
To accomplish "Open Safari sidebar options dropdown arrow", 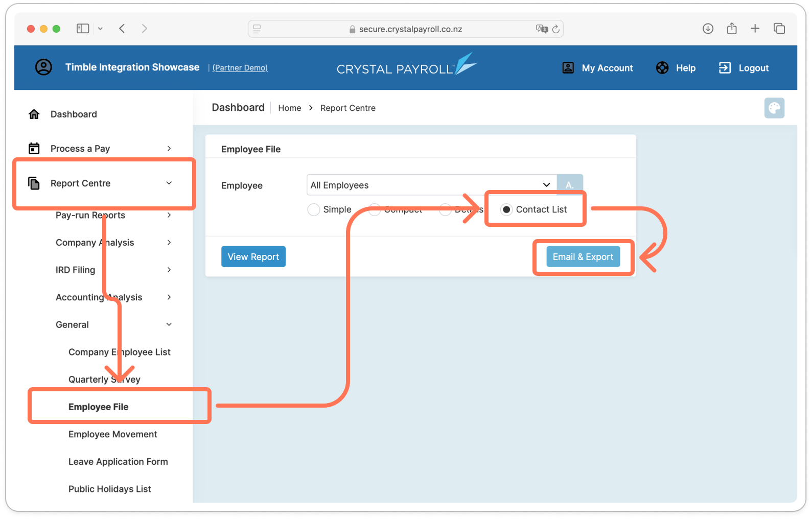I will click(100, 29).
